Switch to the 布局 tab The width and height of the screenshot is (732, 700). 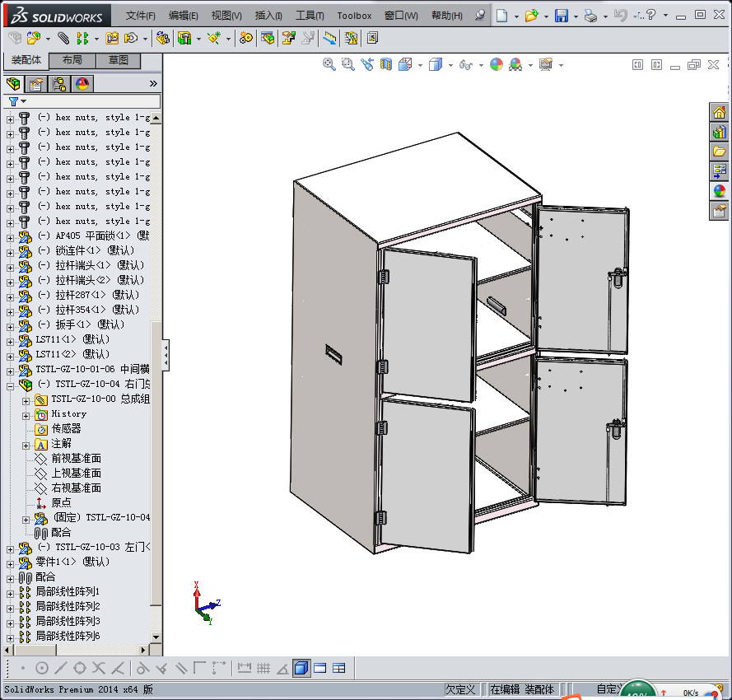pyautogui.click(x=72, y=61)
